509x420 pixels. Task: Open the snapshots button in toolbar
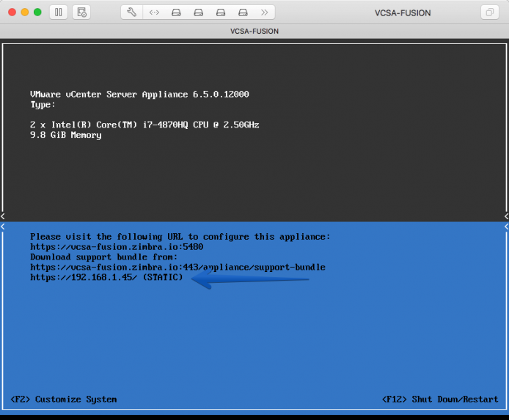point(81,12)
